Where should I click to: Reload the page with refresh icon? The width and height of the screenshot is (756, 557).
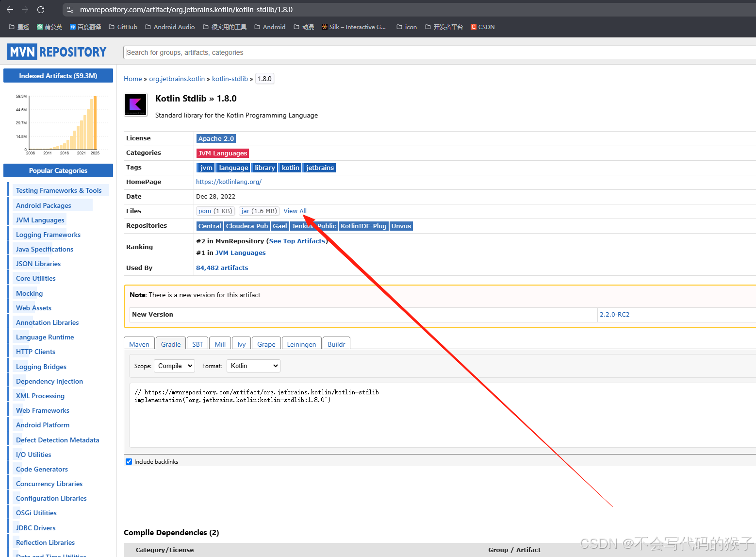coord(41,10)
